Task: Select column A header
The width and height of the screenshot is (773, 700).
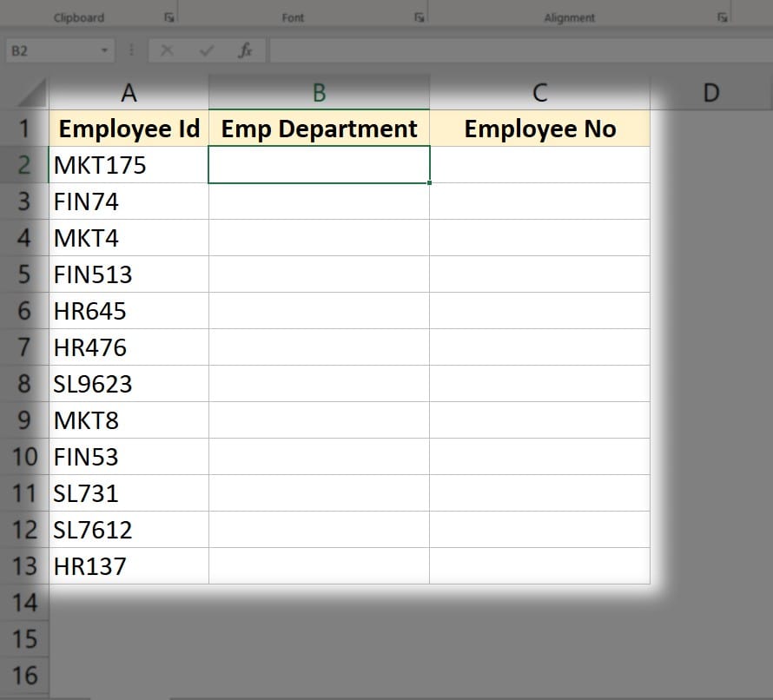Action: point(129,93)
